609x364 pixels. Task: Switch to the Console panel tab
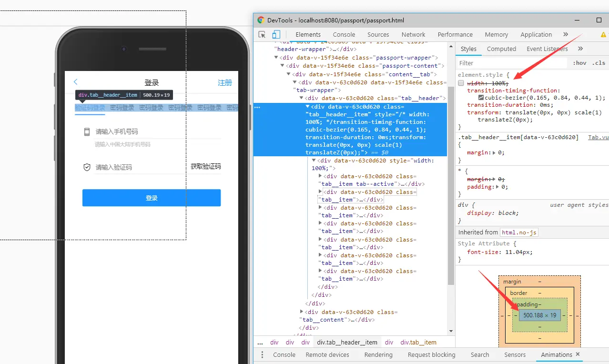pyautogui.click(x=344, y=34)
